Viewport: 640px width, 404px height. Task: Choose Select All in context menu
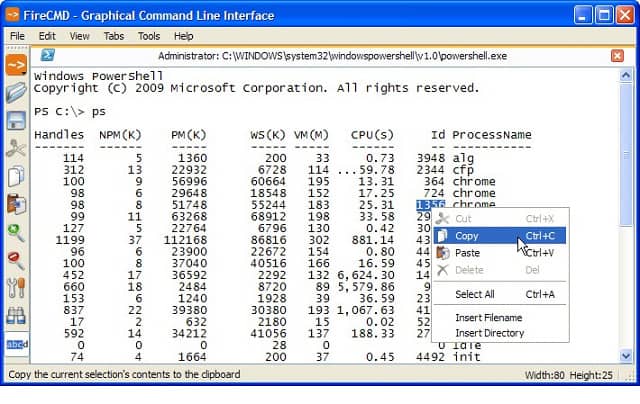[475, 294]
